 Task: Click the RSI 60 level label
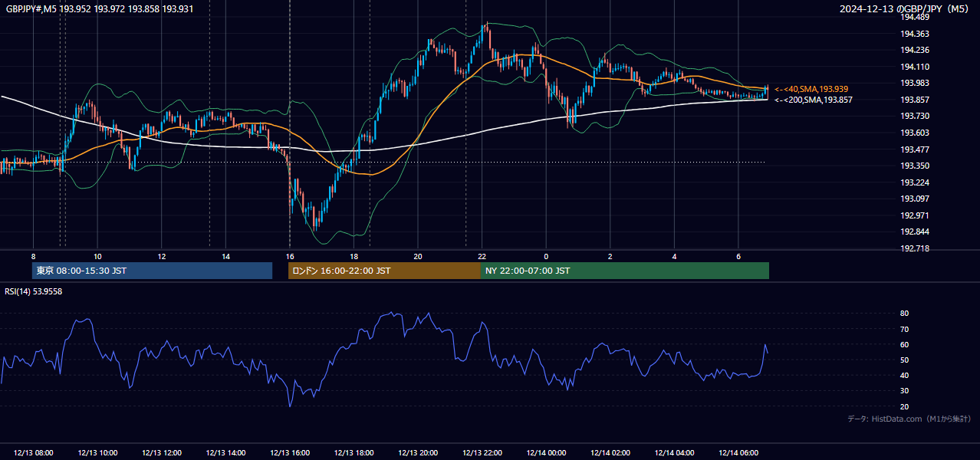tap(904, 344)
